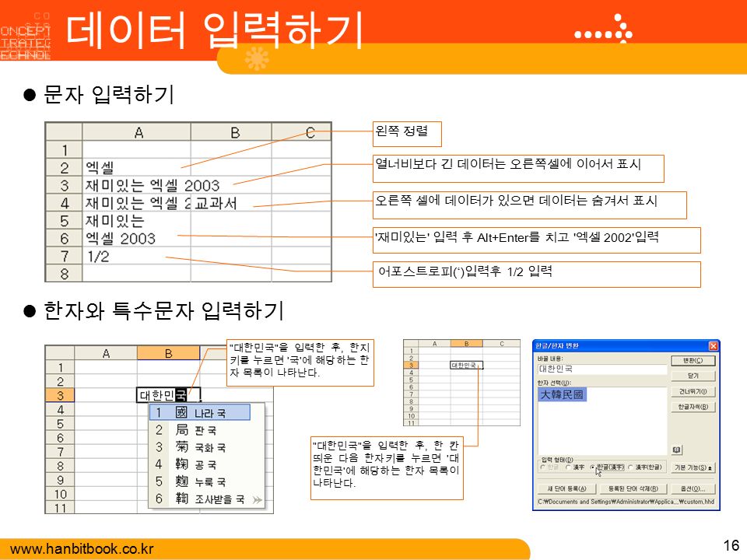Select column A header in lower sheet

[106, 353]
